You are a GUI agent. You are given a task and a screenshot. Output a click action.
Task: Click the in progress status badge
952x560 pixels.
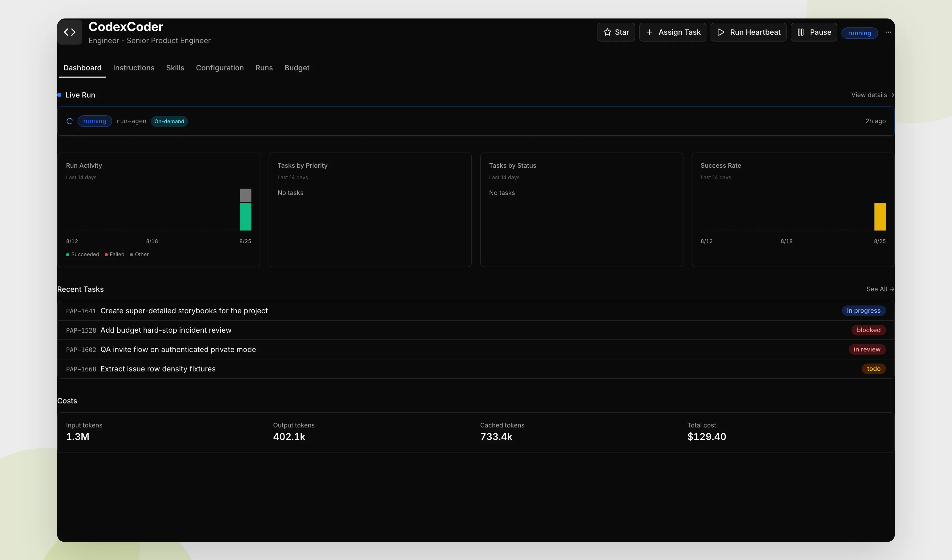864,311
